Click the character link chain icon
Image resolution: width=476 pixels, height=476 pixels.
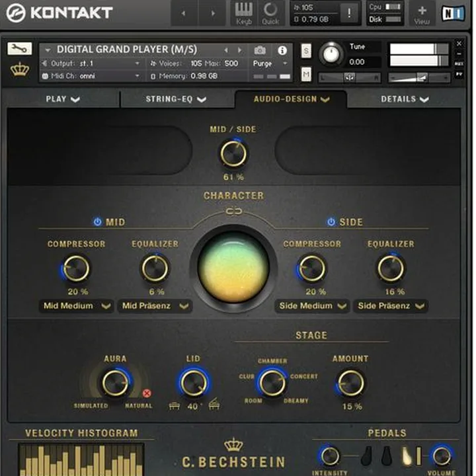234,212
